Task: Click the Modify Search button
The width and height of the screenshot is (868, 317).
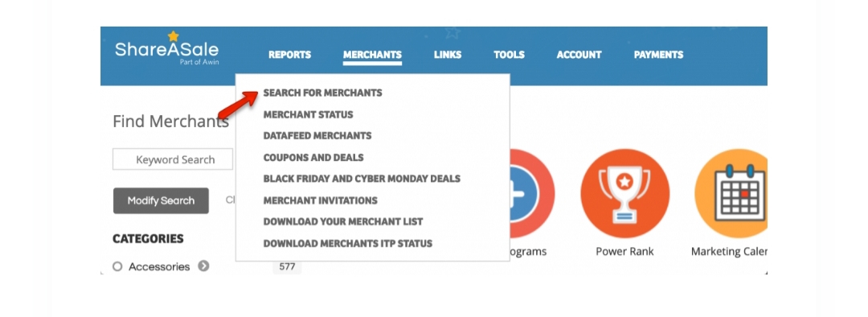Action: 161,200
